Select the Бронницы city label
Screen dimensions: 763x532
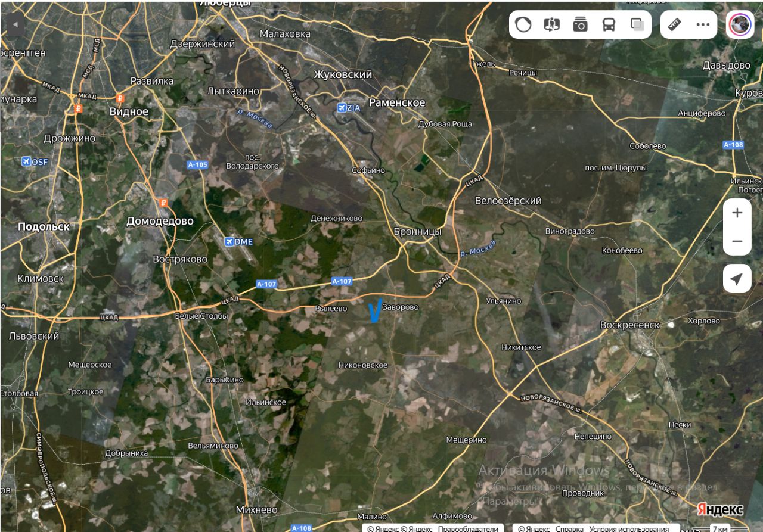point(418,231)
